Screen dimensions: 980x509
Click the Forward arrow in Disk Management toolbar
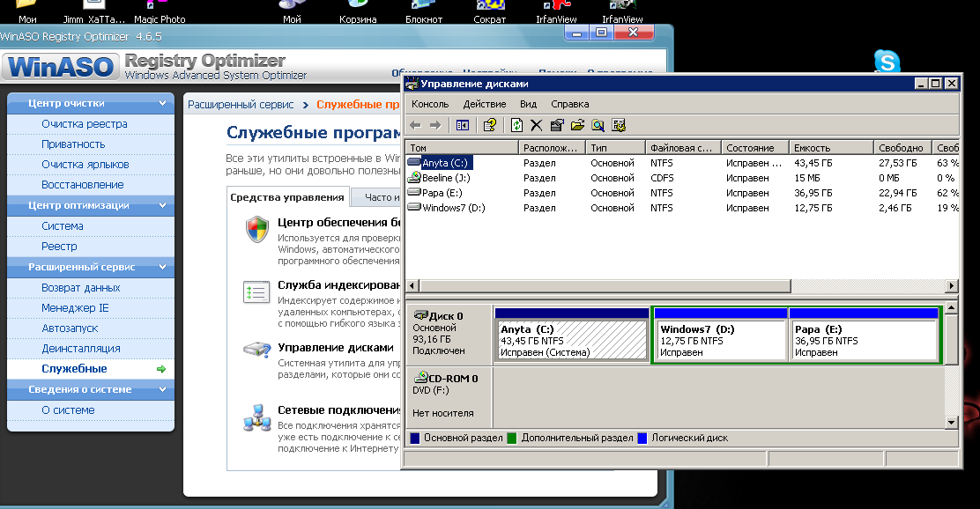pyautogui.click(x=435, y=126)
